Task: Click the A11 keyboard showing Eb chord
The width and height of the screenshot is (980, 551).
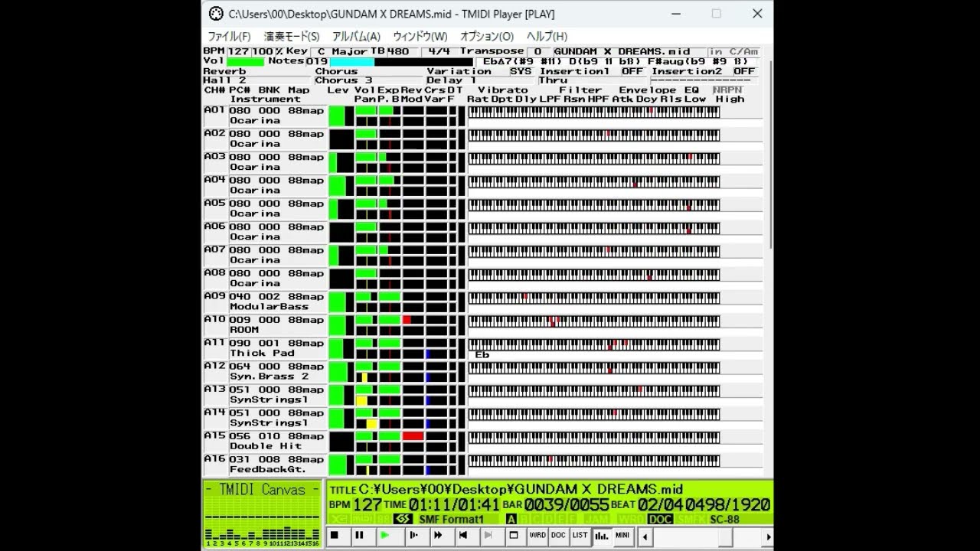Action: tap(594, 344)
